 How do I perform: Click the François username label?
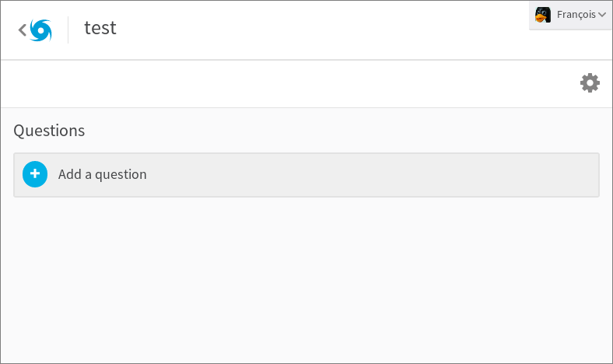click(x=576, y=15)
